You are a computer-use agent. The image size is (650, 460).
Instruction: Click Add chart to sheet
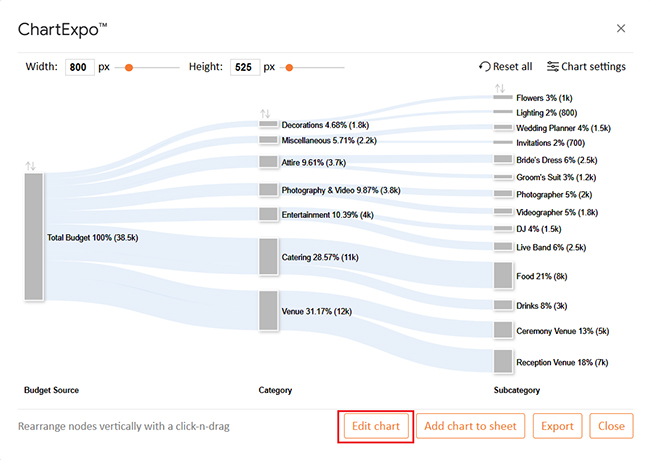[x=470, y=426]
